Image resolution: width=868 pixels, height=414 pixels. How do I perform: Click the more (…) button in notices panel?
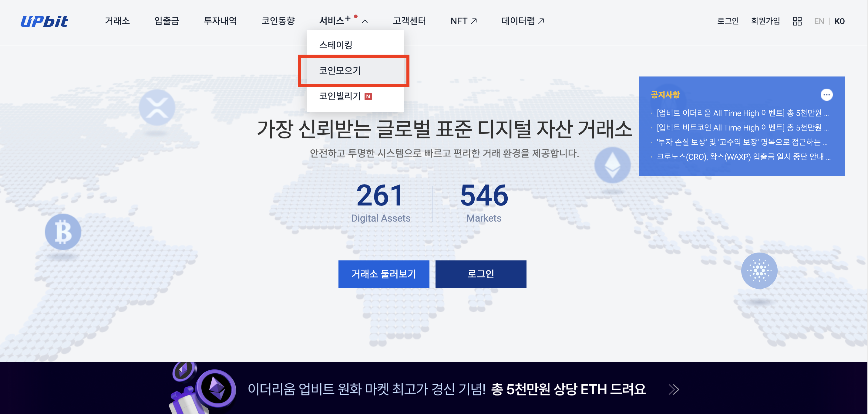(826, 95)
